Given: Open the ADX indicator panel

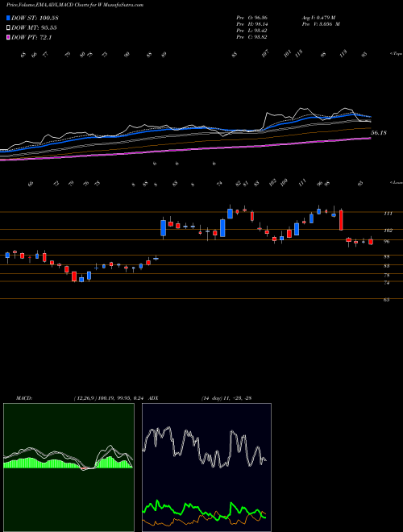Looking at the screenshot, I should click(206, 468).
